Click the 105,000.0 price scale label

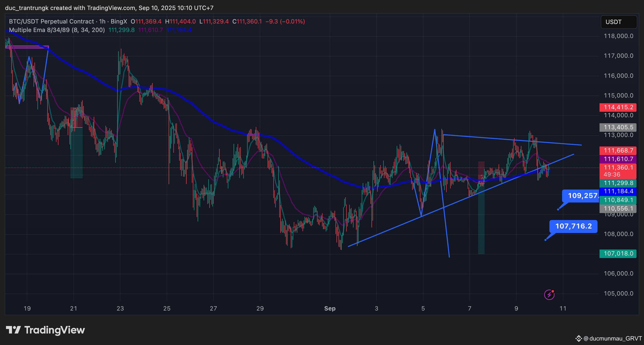[x=619, y=293]
